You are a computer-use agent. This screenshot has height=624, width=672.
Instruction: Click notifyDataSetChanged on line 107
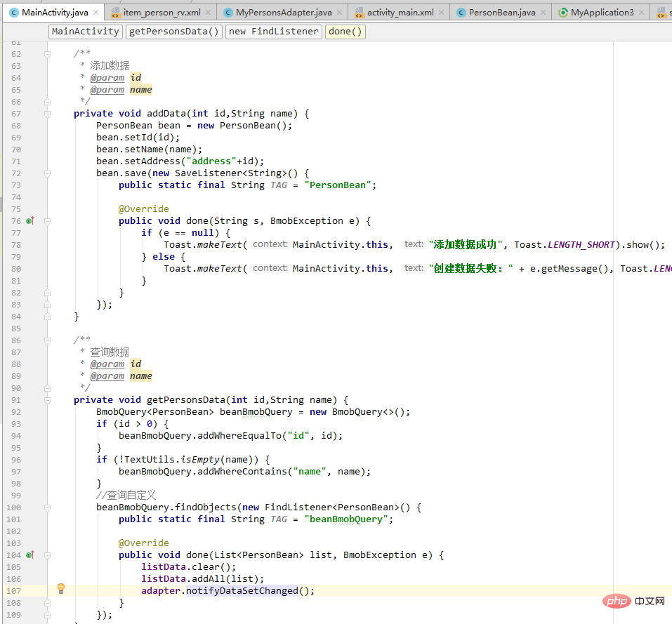(x=242, y=591)
